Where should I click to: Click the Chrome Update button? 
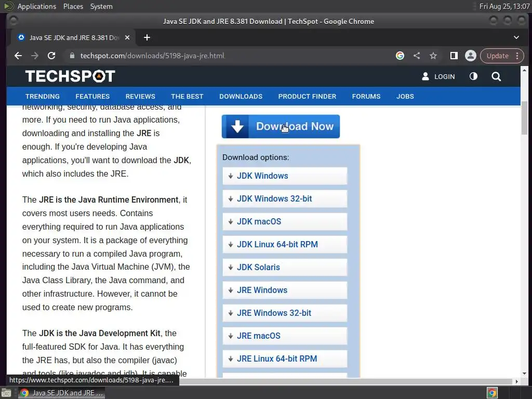[x=497, y=56]
